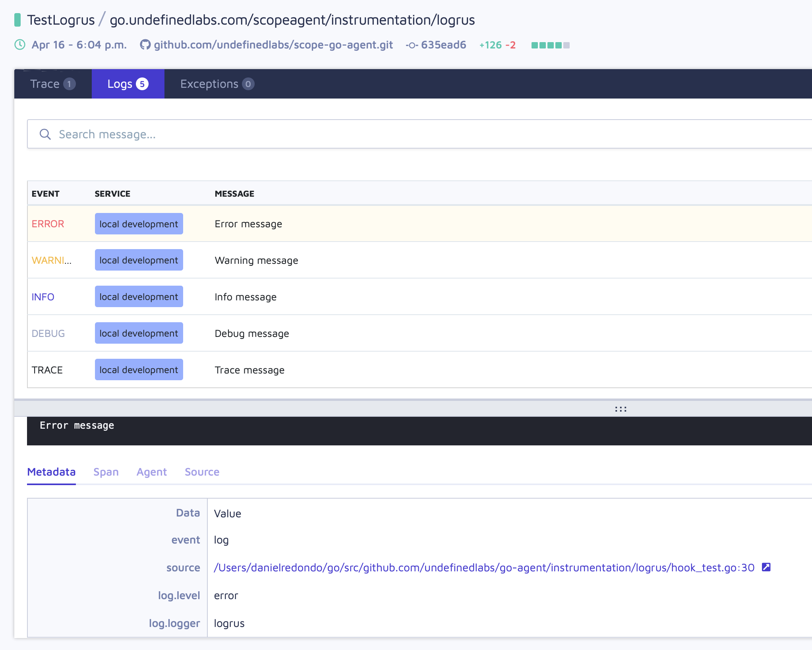Click the test history squares indicator
This screenshot has width=812, height=650.
pyautogui.click(x=550, y=45)
